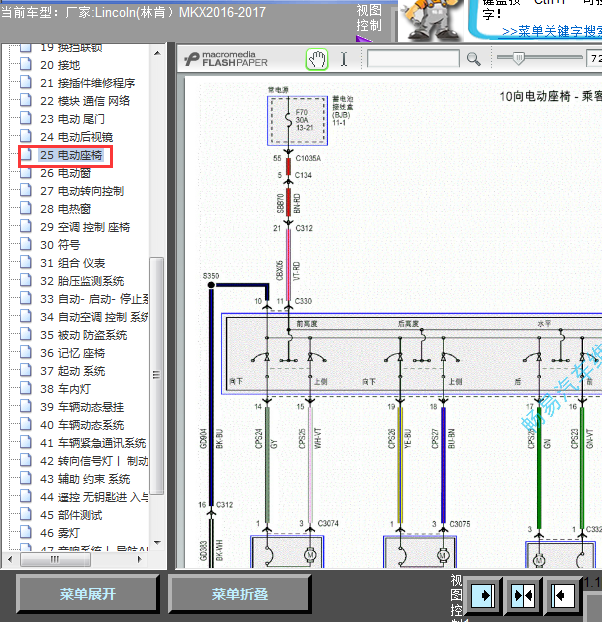Open tree item 42 转向信号灯
The image size is (602, 624).
(x=94, y=461)
